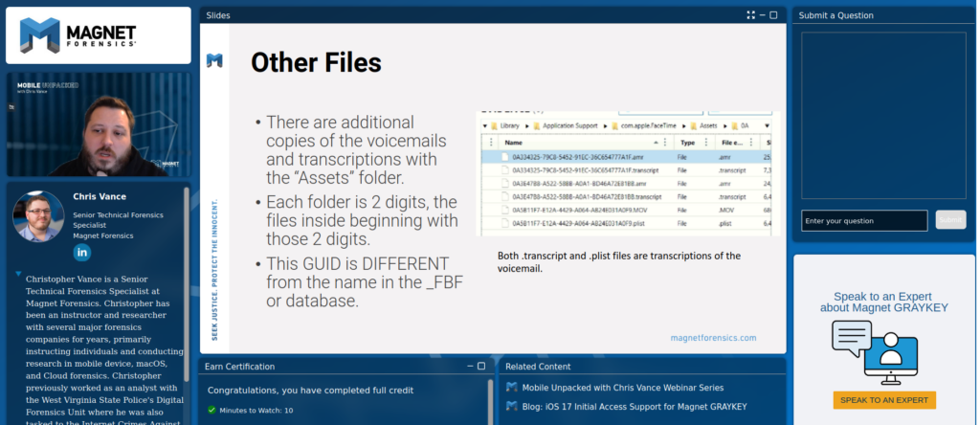Click the Magnet M logo on slide
980x425 pixels.
click(x=214, y=60)
